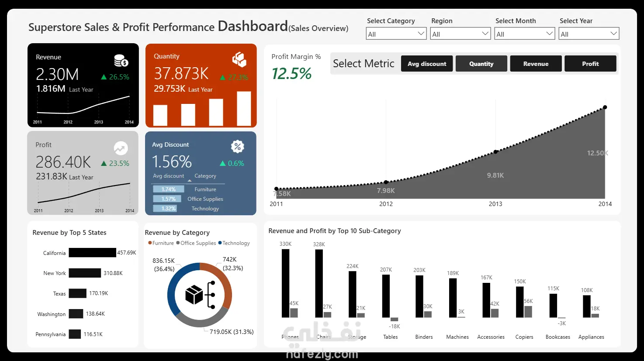Click the green up-triangle beside 0.6%
This screenshot has height=361, width=644.
pos(223,163)
